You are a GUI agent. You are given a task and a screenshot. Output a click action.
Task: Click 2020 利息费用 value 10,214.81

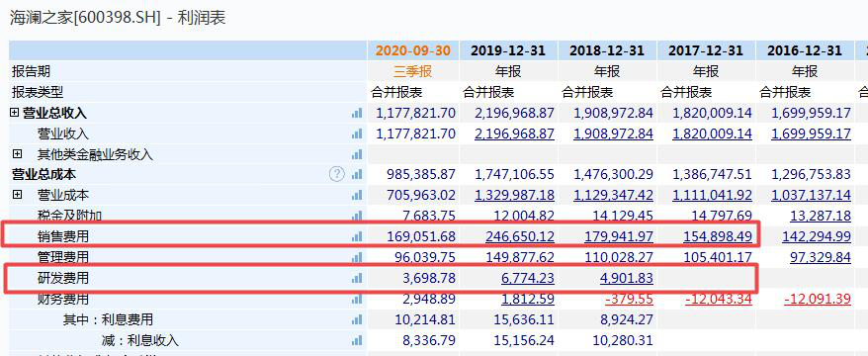coord(425,319)
